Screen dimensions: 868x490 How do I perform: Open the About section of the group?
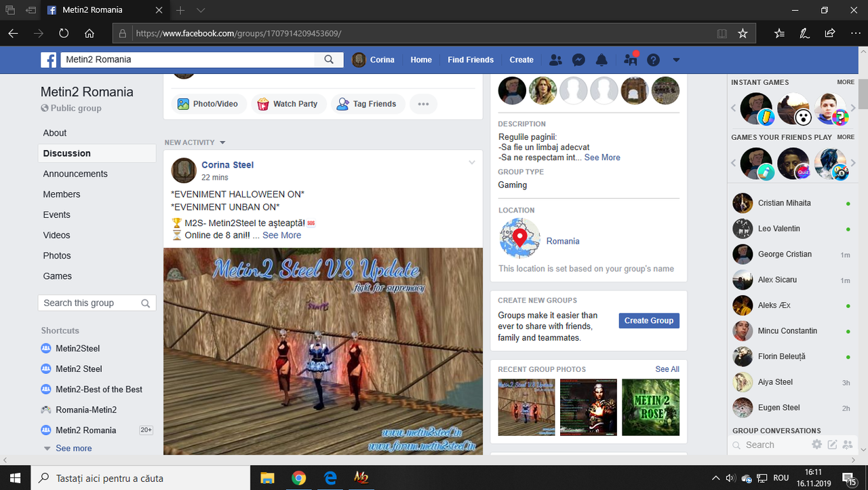(55, 133)
